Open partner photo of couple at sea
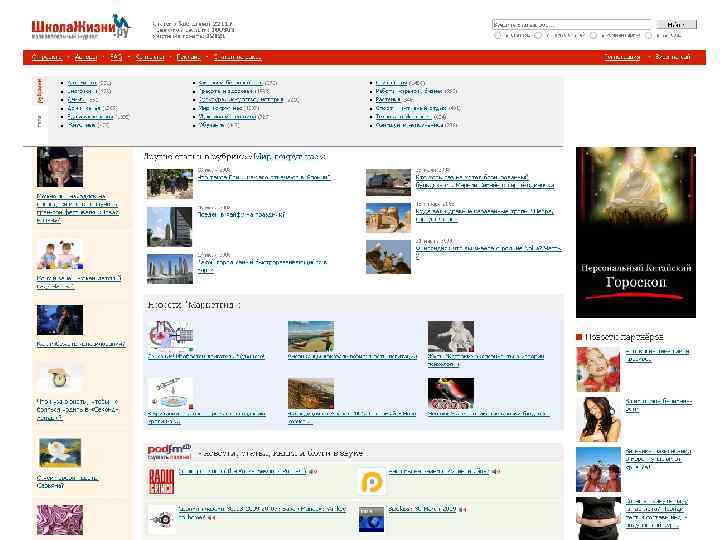The height and width of the screenshot is (540, 720). (598, 469)
